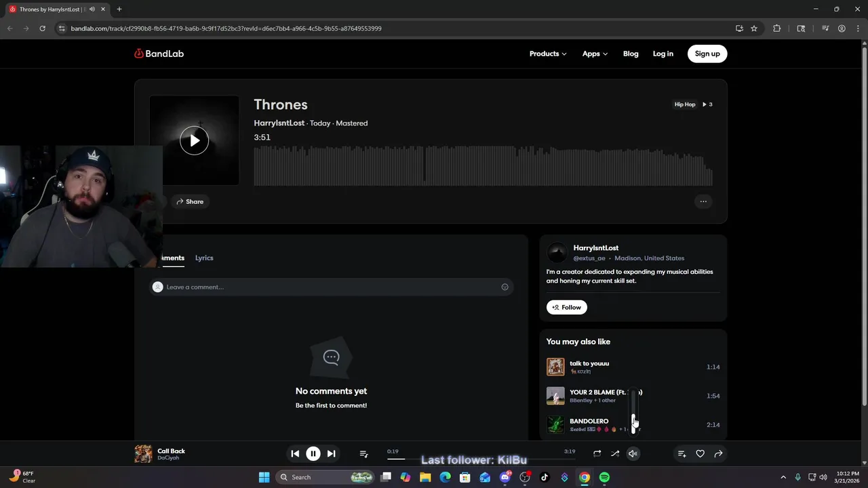Switch to the Comments tab
The height and width of the screenshot is (488, 868).
(172, 258)
